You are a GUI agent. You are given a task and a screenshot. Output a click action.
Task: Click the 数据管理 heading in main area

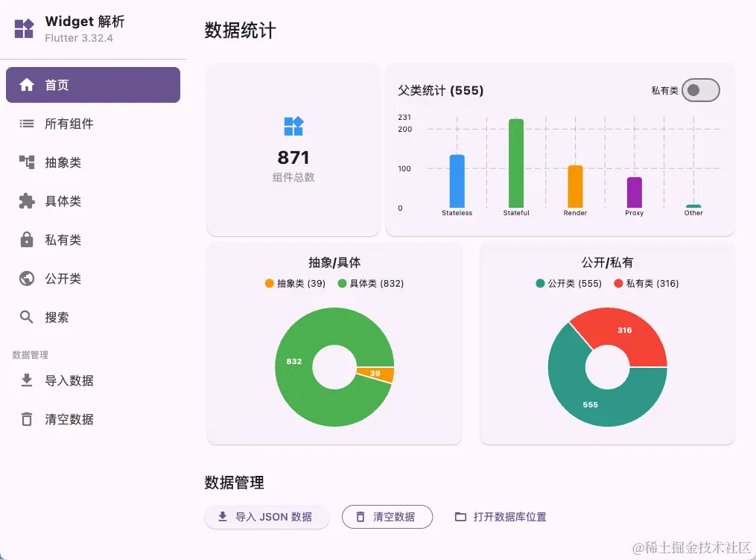pyautogui.click(x=235, y=483)
